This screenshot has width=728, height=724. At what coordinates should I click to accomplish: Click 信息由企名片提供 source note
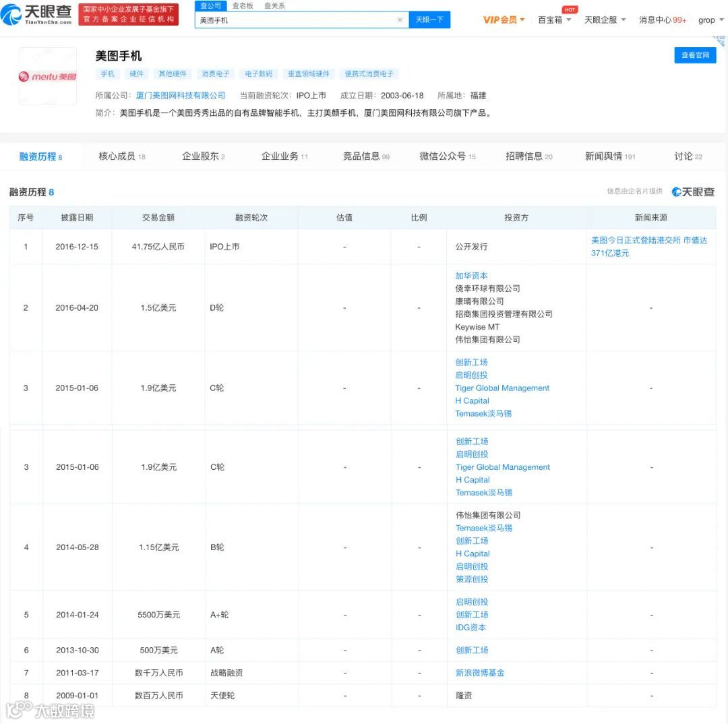coord(635,191)
